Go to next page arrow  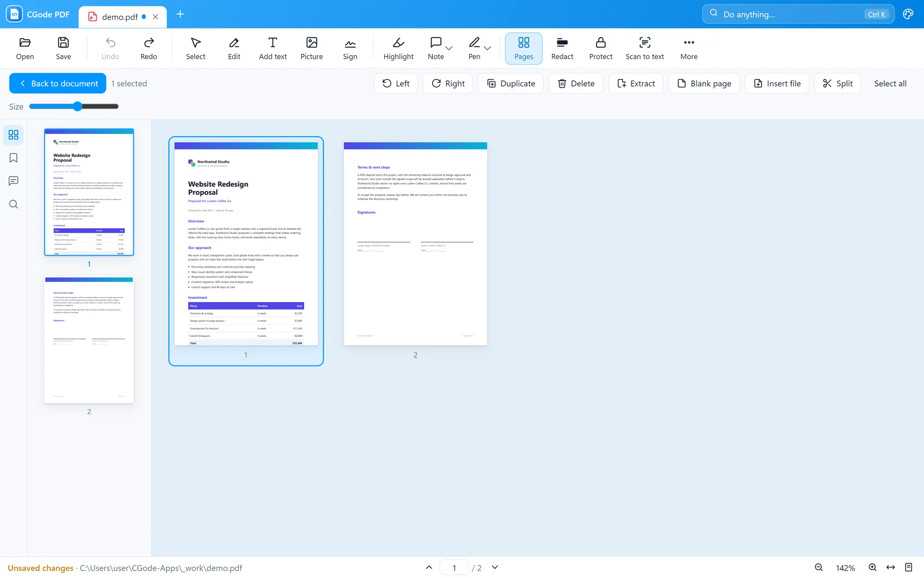495,567
